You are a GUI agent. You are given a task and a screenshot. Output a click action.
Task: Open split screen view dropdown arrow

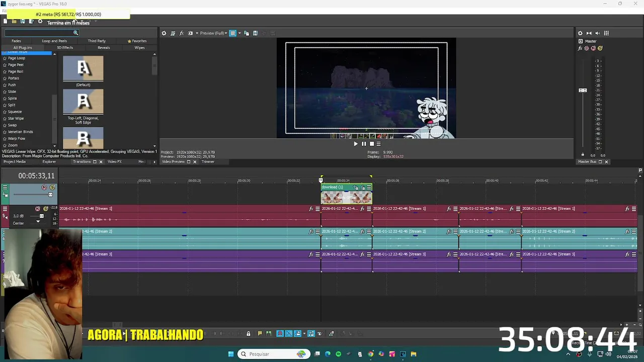pyautogui.click(x=196, y=33)
